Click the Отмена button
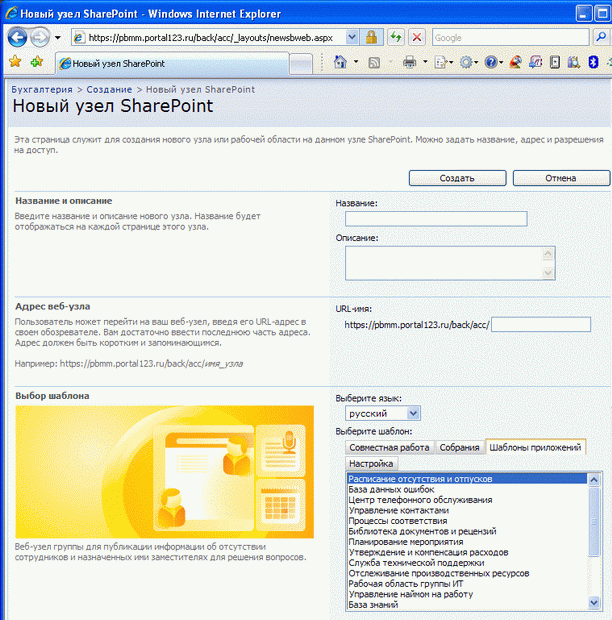This screenshot has width=612, height=620. (x=561, y=178)
